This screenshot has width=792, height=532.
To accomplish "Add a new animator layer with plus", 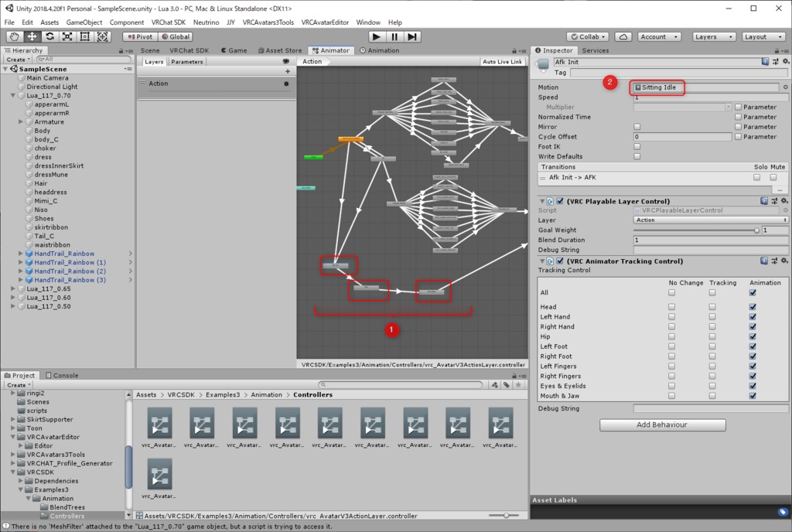I will point(288,71).
